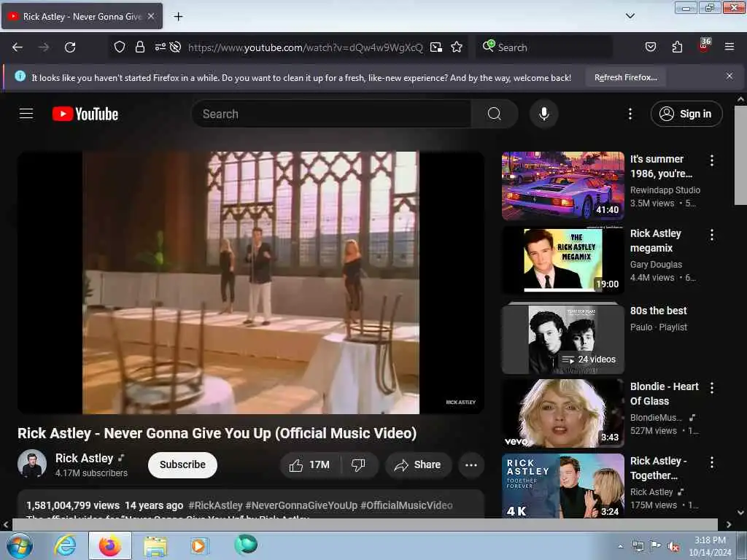Open YouTube settings three-dot menu
The width and height of the screenshot is (747, 560).
point(630,114)
